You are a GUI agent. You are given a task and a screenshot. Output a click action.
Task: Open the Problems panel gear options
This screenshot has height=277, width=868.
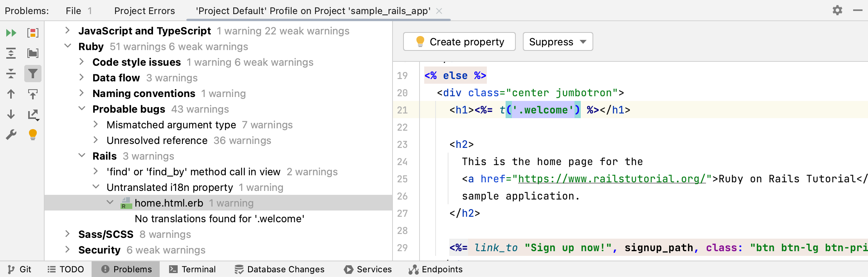[x=837, y=11]
